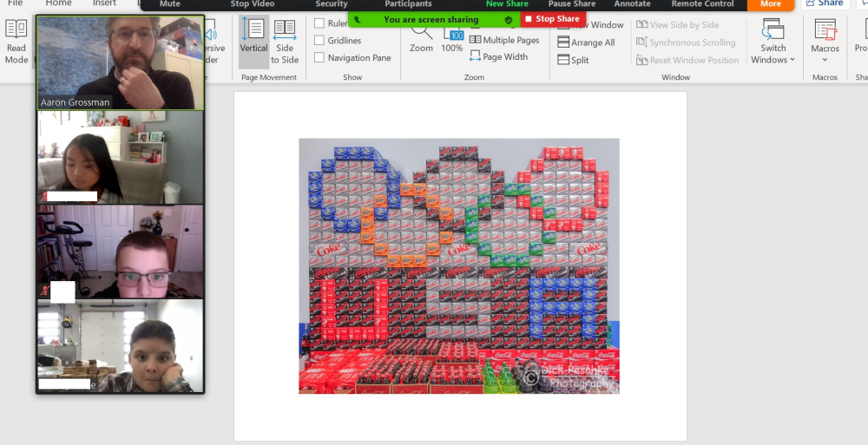The width and height of the screenshot is (868, 445).
Task: Select Aaron Grossman's video thumbnail
Action: tap(121, 61)
